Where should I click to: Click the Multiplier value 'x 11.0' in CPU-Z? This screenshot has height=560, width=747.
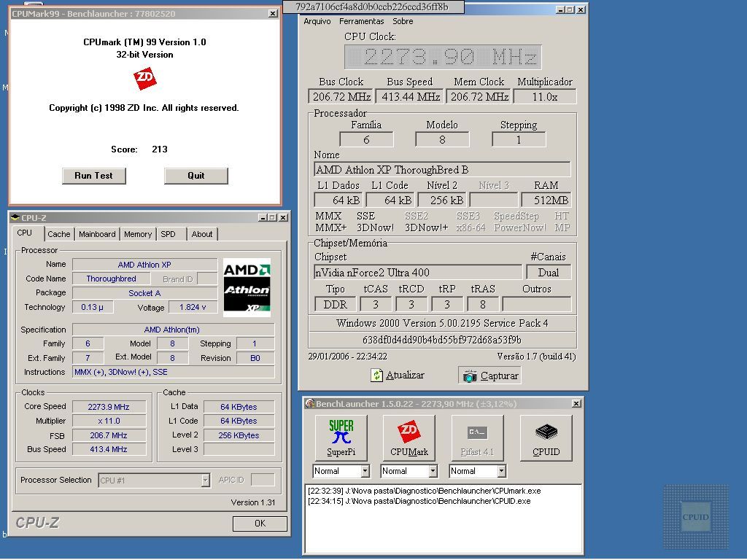point(109,421)
